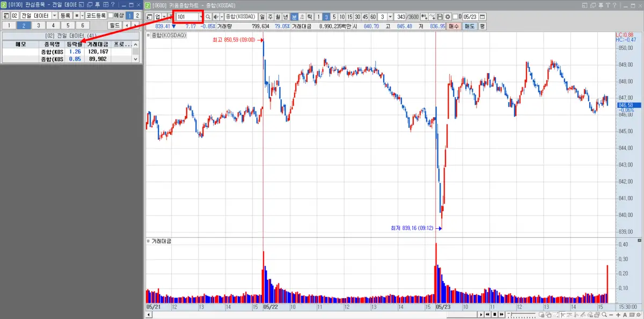Select the 주 (weekly) period toggle
Viewport: 644px width, 319px height.
[x=270, y=17]
